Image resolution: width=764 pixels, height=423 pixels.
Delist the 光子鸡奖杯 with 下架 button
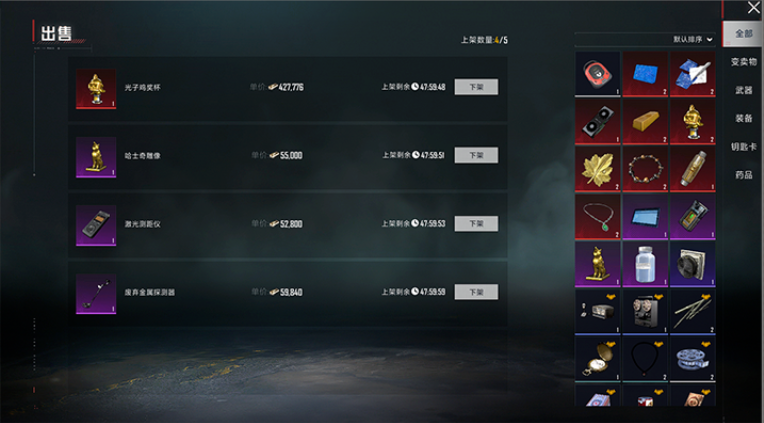[476, 87]
